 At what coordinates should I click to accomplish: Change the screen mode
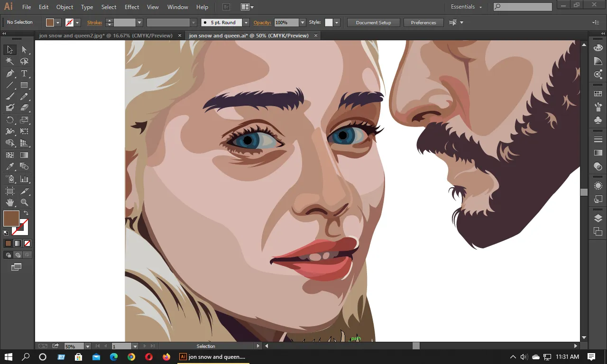[x=17, y=267]
